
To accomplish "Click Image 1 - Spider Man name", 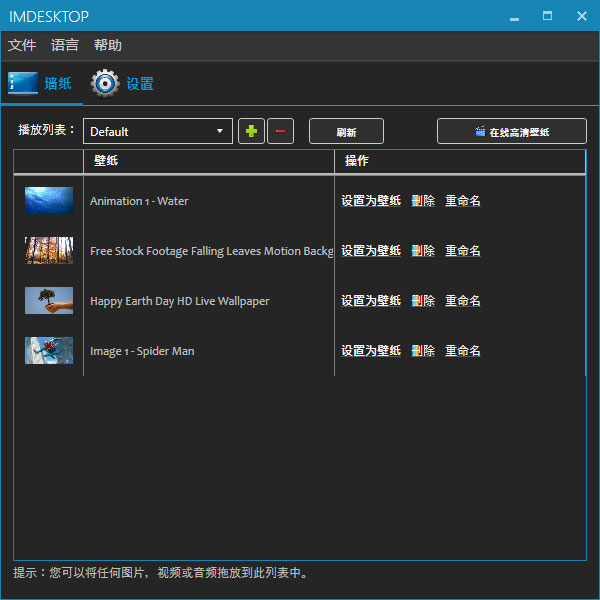I will 142,351.
